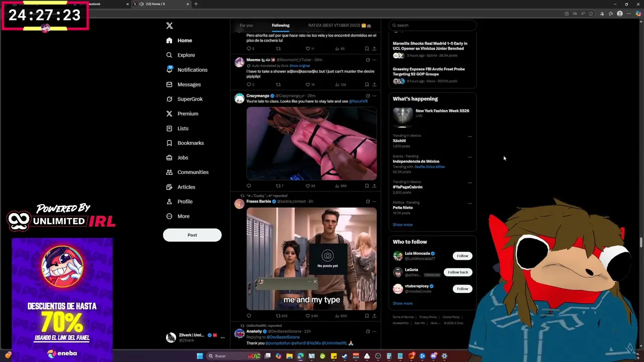Click Show more under What's happening
The height and width of the screenshot is (362, 644).
(x=403, y=225)
